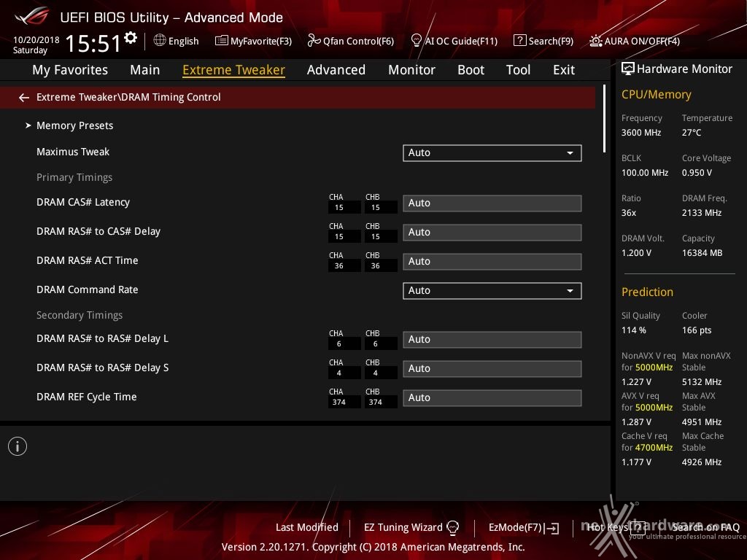Image resolution: width=747 pixels, height=560 pixels.
Task: Expand the Memory Presets submenu
Action: pyautogui.click(x=75, y=125)
